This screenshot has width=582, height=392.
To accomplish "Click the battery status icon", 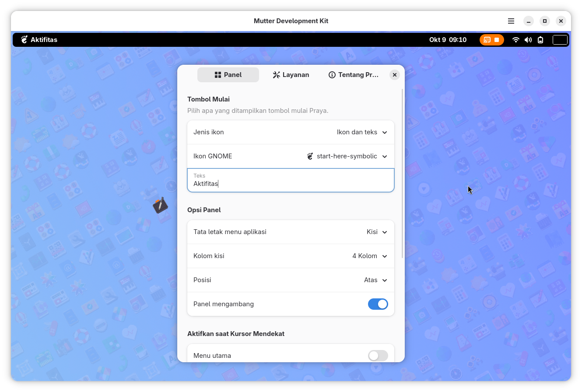I will 540,40.
